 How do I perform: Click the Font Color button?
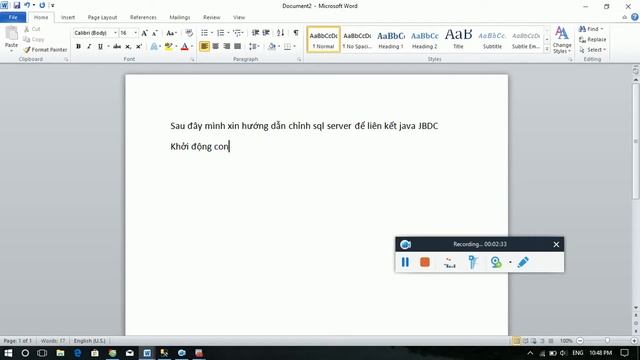(184, 47)
